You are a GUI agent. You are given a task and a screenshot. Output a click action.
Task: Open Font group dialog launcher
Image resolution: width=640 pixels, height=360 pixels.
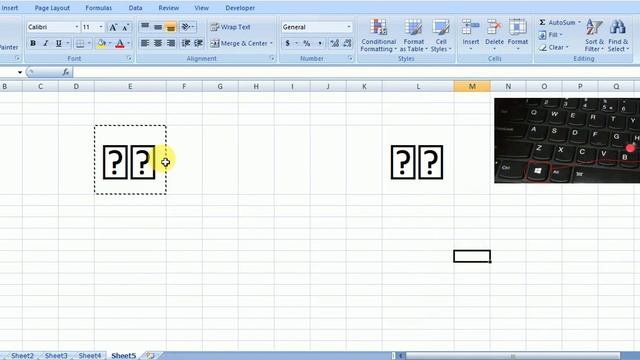coord(129,58)
